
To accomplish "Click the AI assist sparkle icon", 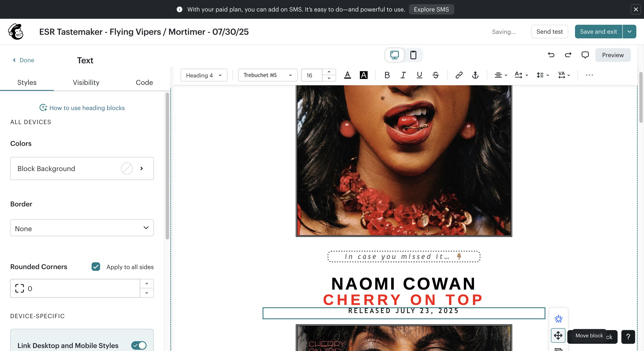I will [558, 319].
